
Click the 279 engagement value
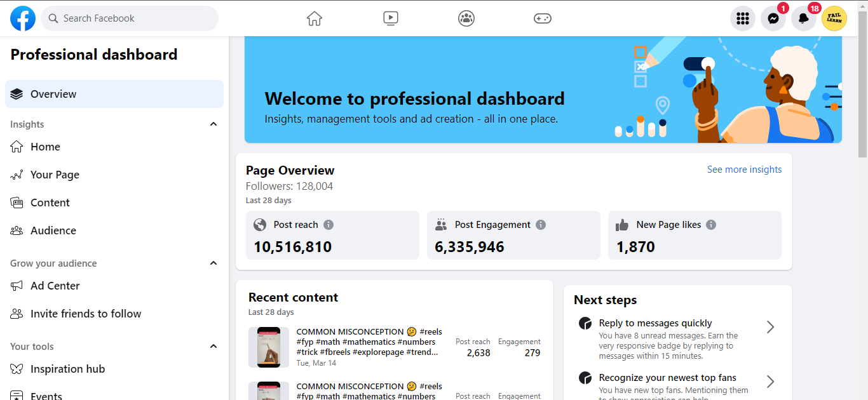532,353
